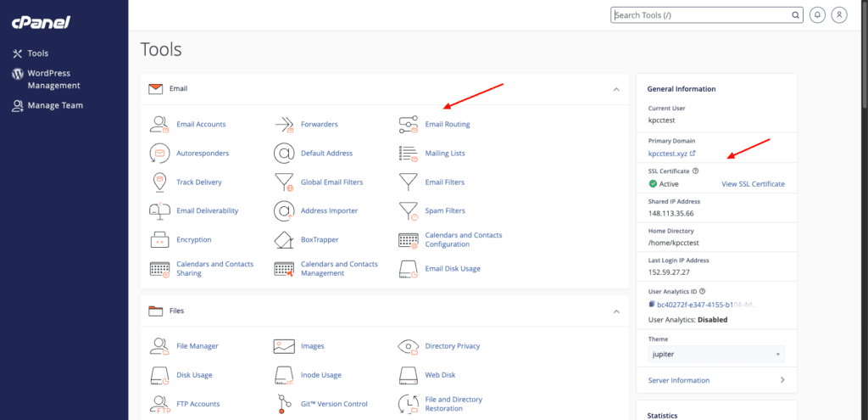The image size is (868, 420).
Task: Open the Spam Filters icon
Action: [408, 211]
